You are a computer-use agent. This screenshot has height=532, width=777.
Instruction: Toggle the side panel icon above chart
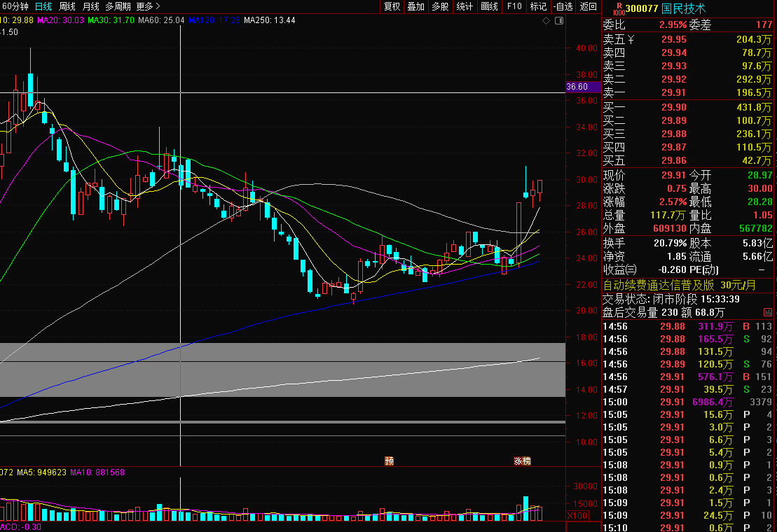[x=559, y=21]
